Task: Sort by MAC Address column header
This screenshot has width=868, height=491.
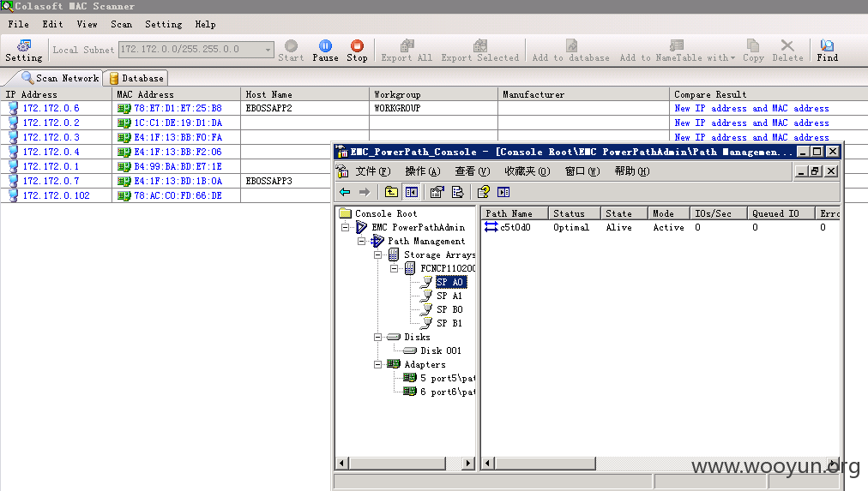Action: (x=176, y=94)
